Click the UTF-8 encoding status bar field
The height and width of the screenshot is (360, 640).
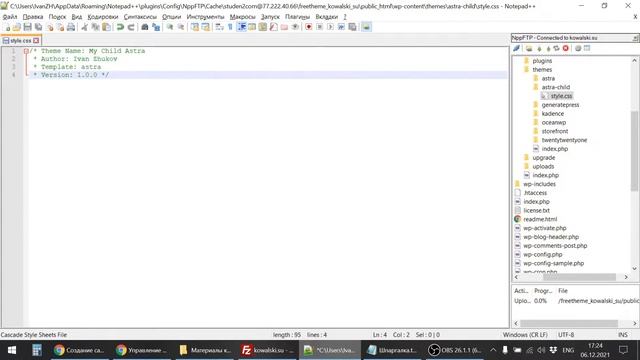coord(566,335)
